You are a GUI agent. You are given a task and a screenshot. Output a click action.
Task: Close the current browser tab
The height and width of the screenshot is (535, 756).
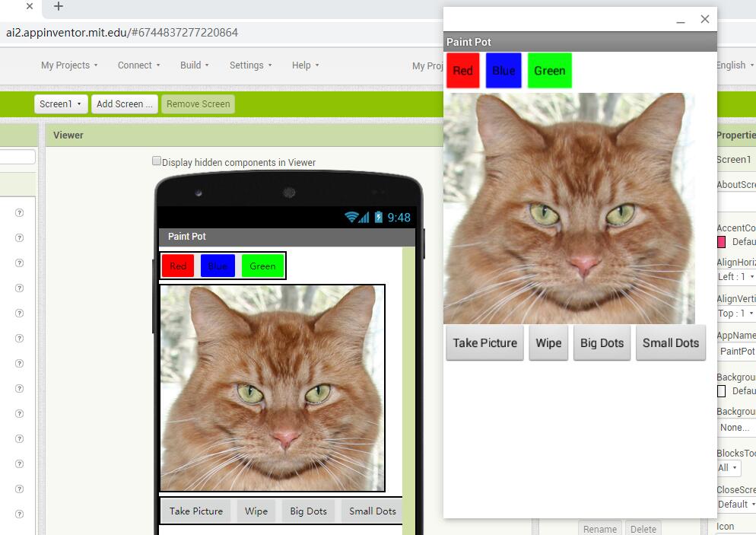pyautogui.click(x=30, y=6)
